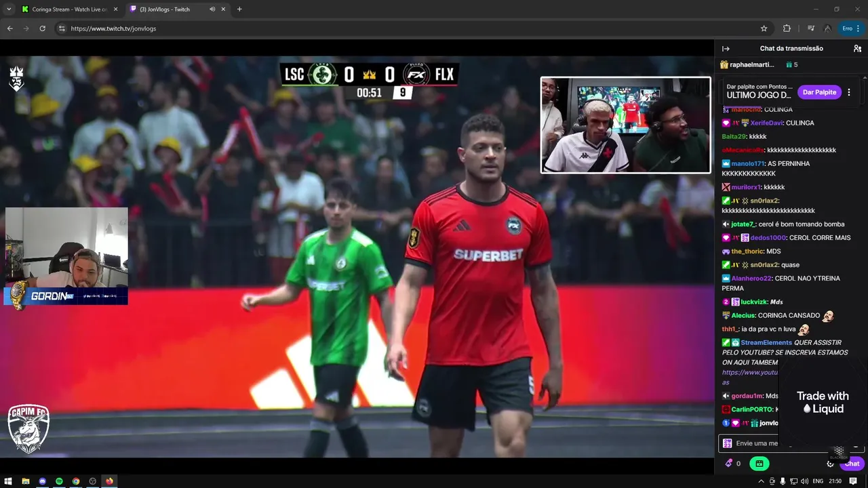The width and height of the screenshot is (868, 488).
Task: Go back to previous page
Action: coord(9,28)
